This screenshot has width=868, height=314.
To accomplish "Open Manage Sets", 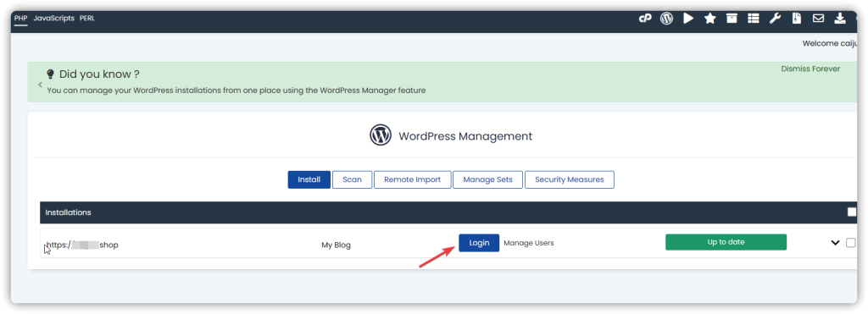I will [x=487, y=179].
